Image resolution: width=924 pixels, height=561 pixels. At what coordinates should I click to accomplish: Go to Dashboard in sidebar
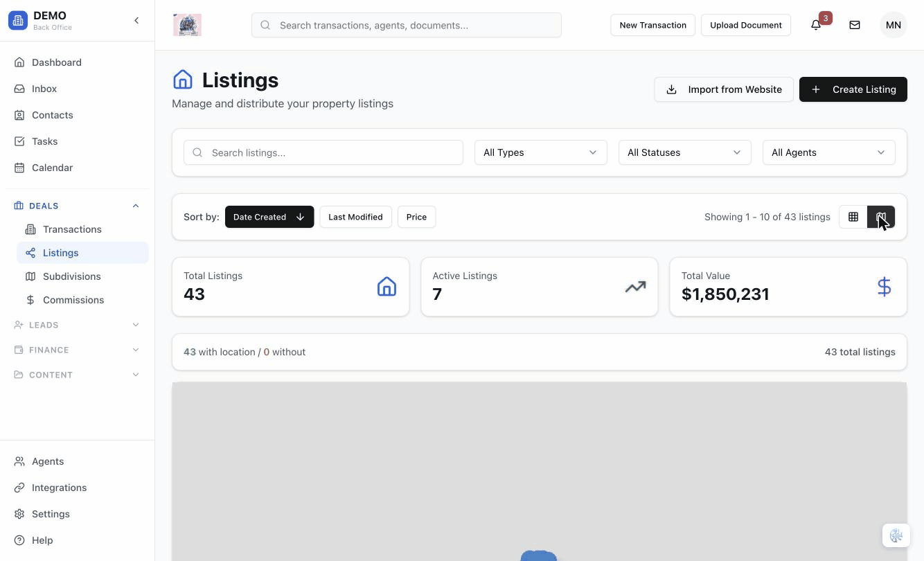pos(78,62)
